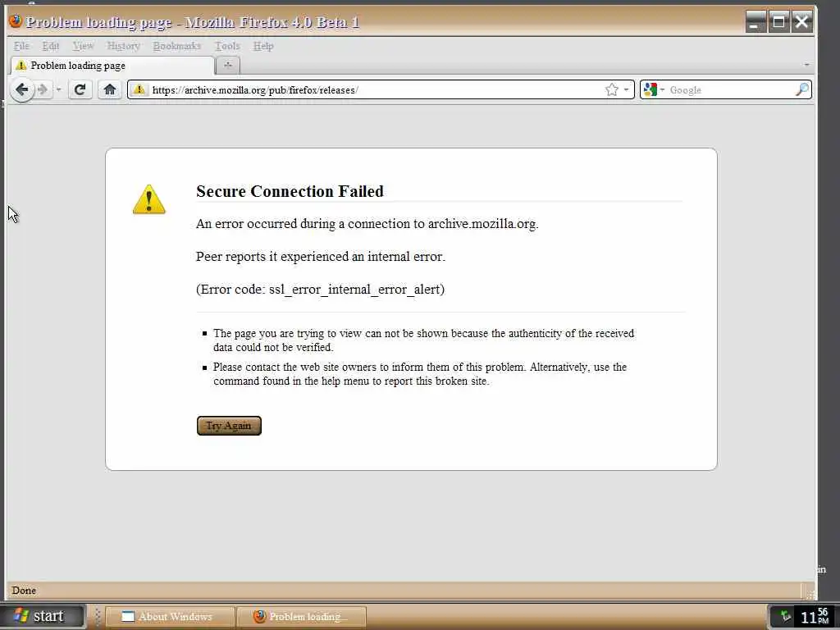This screenshot has height=630, width=840.
Task: Select the archive.mozilla.org address bar URL
Action: (x=255, y=90)
